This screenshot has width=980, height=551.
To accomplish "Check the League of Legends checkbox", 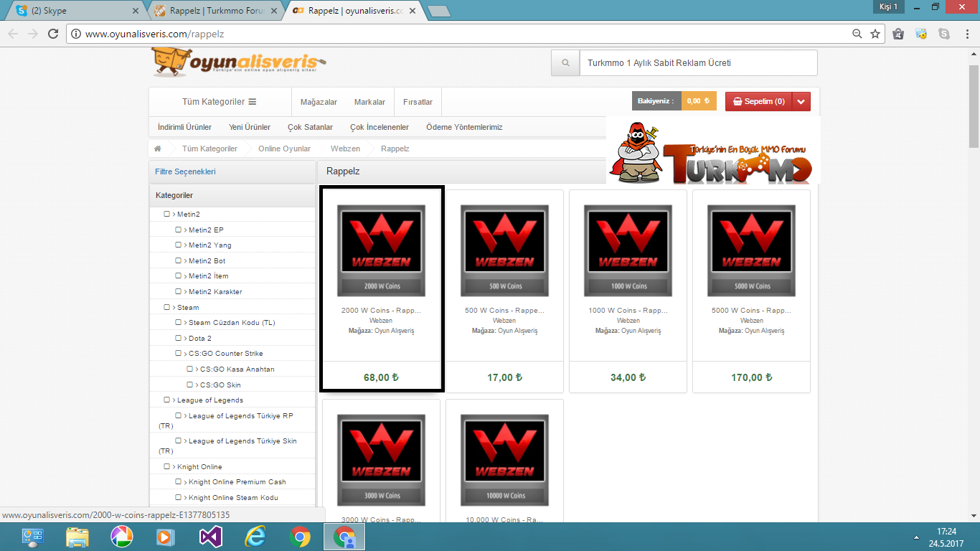I will tap(167, 400).
